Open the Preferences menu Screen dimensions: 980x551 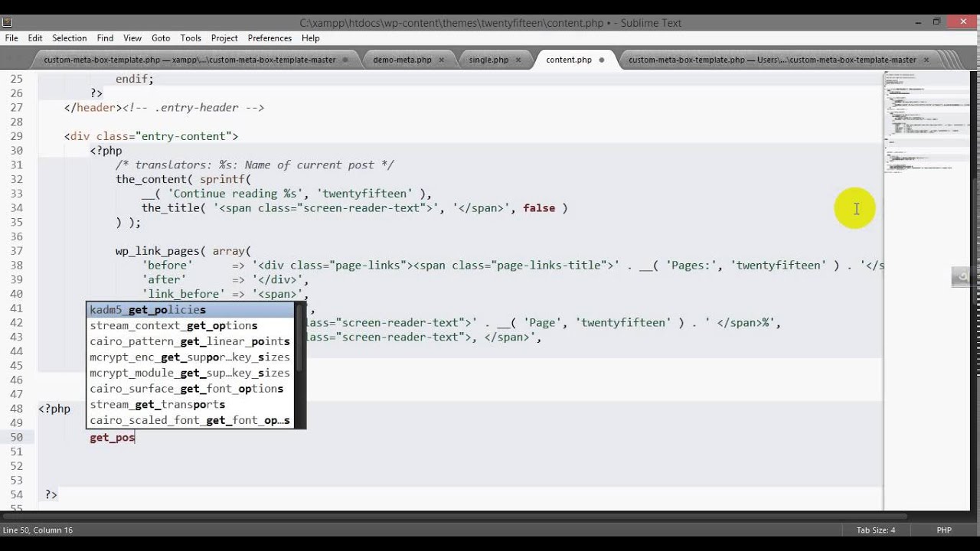coord(269,37)
